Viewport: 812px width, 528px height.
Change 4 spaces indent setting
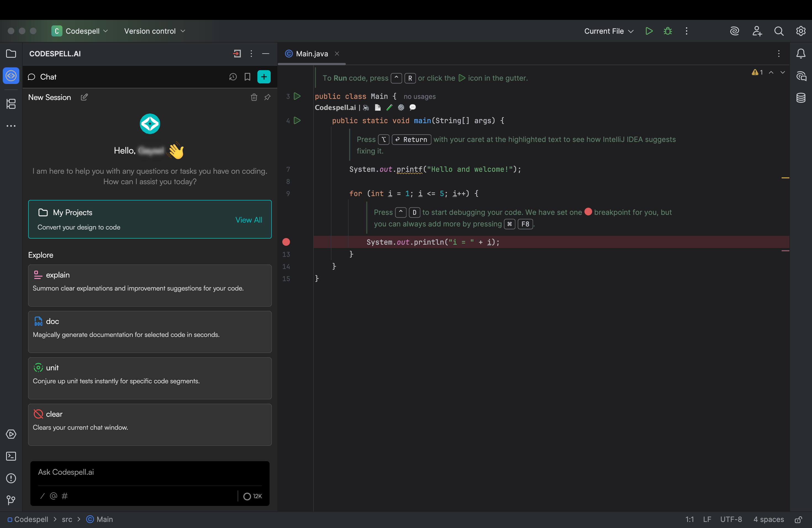point(768,519)
